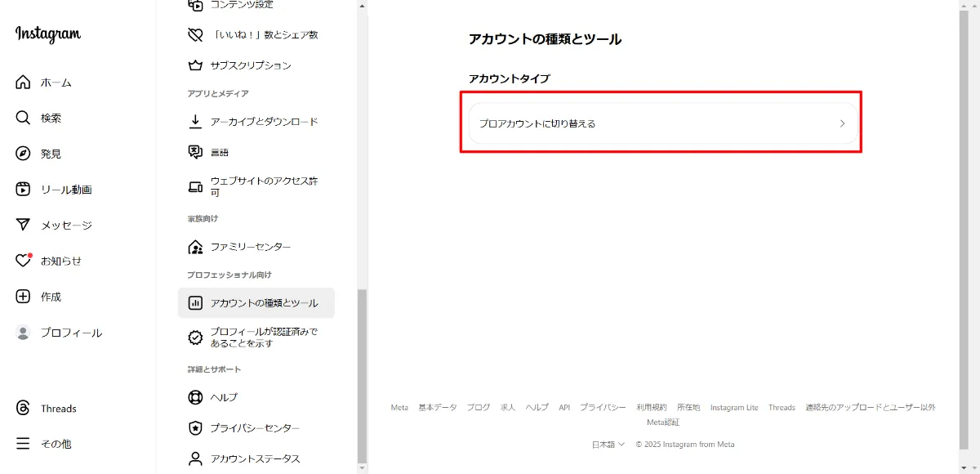Click the アカウントタイプ section heading
Image resolution: width=980 pixels, height=474 pixels.
(510, 78)
